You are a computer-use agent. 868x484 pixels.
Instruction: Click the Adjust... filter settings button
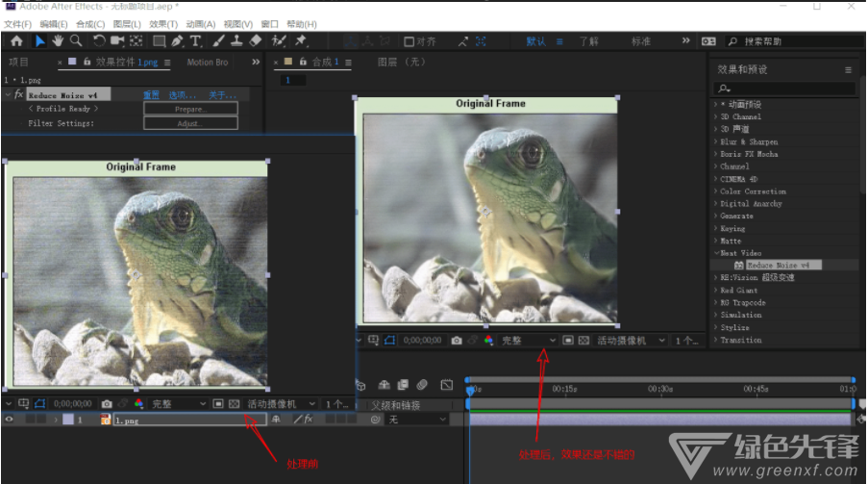191,123
